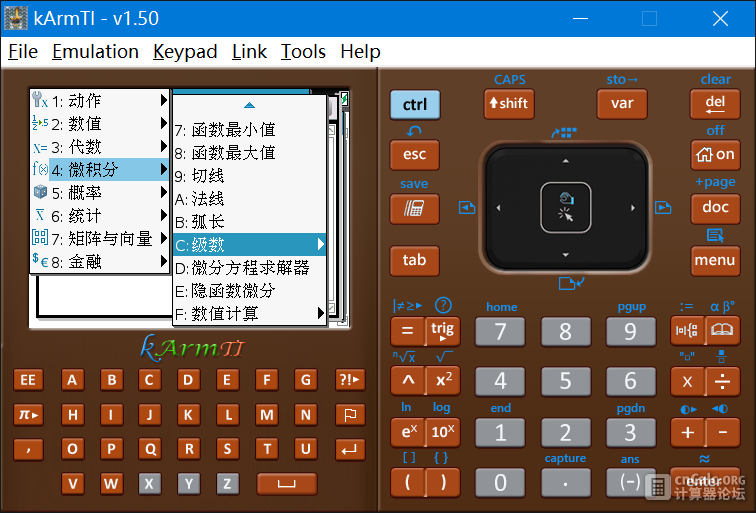Click the ?! punctuation key
Screen dimensions: 756x513
[x=350, y=380]
